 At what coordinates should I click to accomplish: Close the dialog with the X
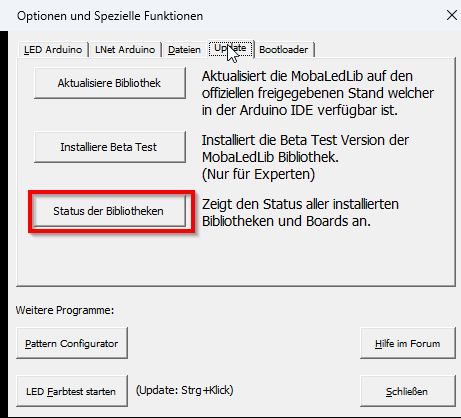tap(452, 15)
